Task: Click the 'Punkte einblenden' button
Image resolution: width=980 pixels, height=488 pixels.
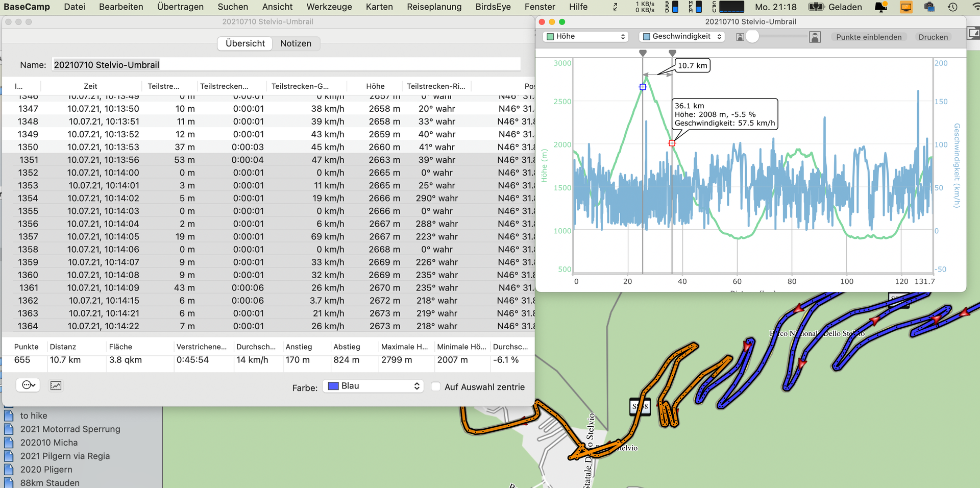Action: [x=868, y=37]
